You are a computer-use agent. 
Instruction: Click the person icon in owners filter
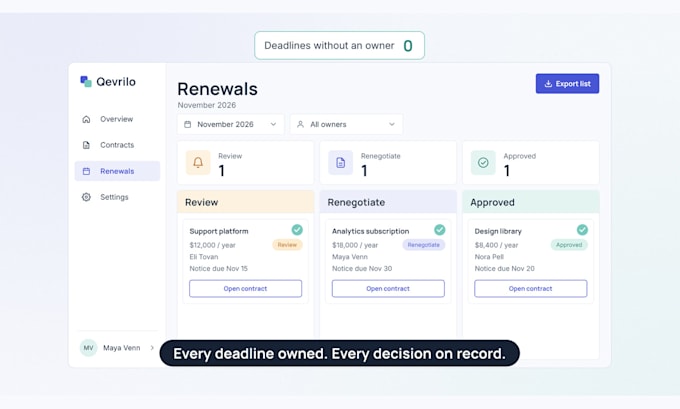click(300, 124)
